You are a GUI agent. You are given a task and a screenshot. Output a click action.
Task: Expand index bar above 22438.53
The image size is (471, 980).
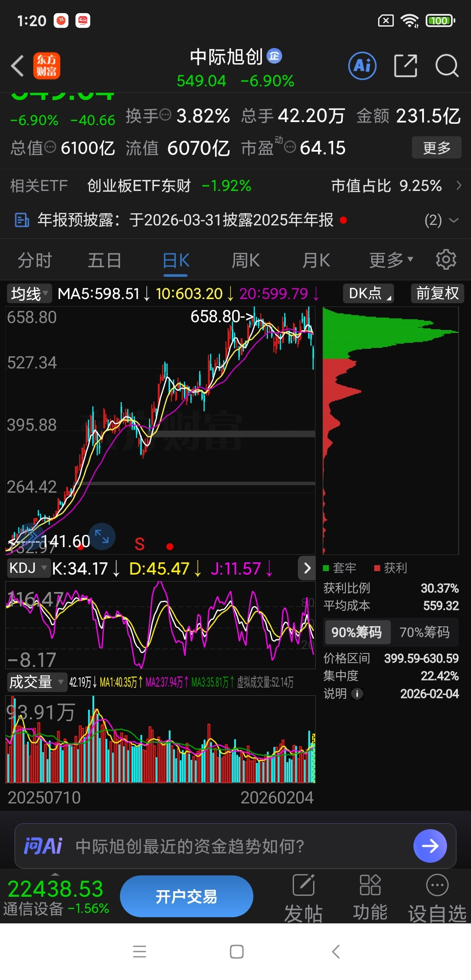pos(55,874)
